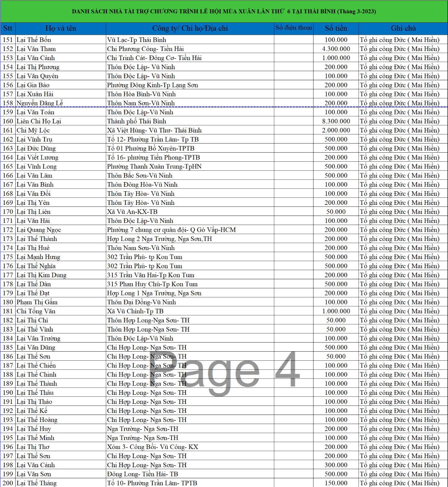448x487 pixels.
Task: Select the cell 'Liên Chi Họ Lại'
Action: point(39,121)
